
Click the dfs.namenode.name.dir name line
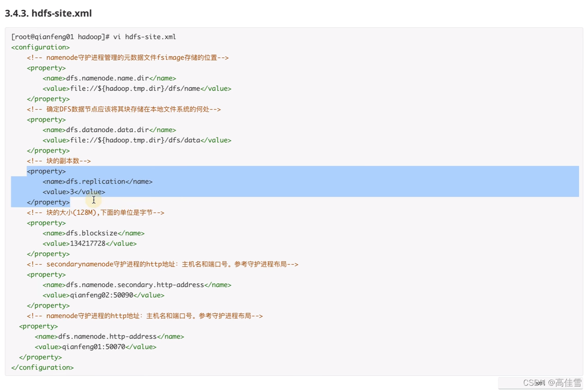point(109,78)
